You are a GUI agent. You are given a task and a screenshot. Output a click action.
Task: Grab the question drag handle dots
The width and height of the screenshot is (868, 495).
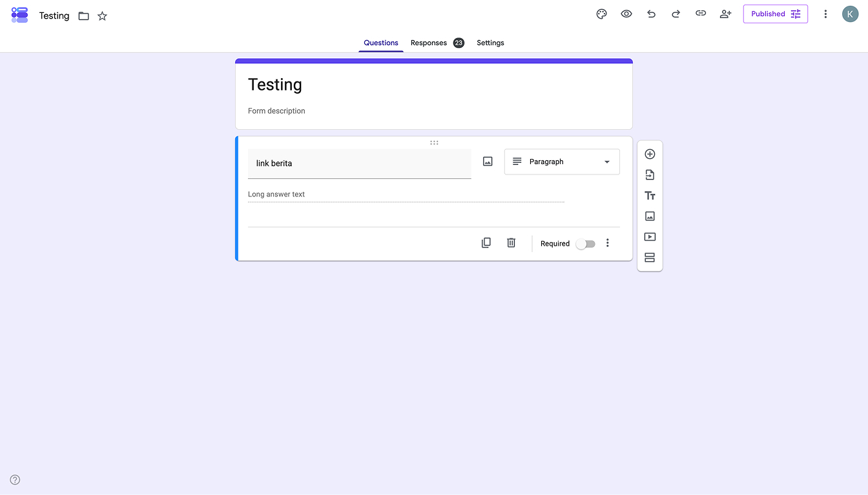click(x=434, y=142)
